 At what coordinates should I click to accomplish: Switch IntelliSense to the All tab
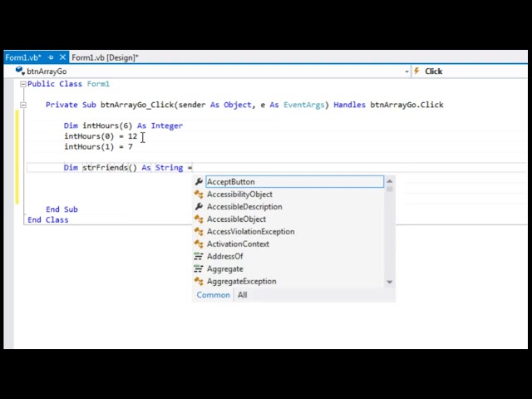click(x=242, y=295)
